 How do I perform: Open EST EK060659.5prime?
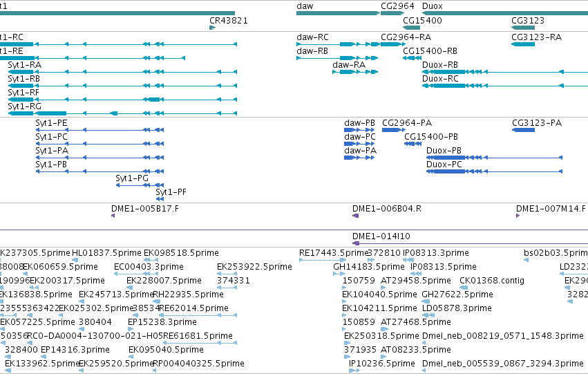(x=60, y=267)
